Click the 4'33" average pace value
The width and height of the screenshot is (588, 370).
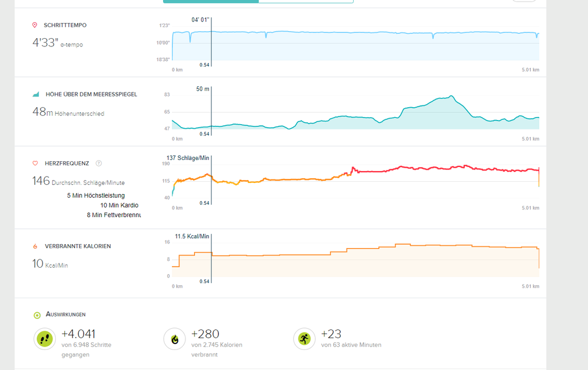click(x=45, y=43)
